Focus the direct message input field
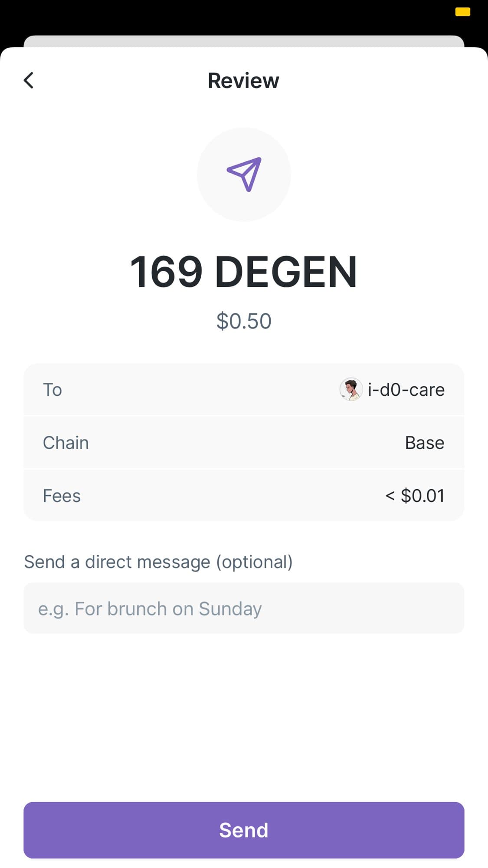The height and width of the screenshot is (868, 488). pyautogui.click(x=244, y=608)
